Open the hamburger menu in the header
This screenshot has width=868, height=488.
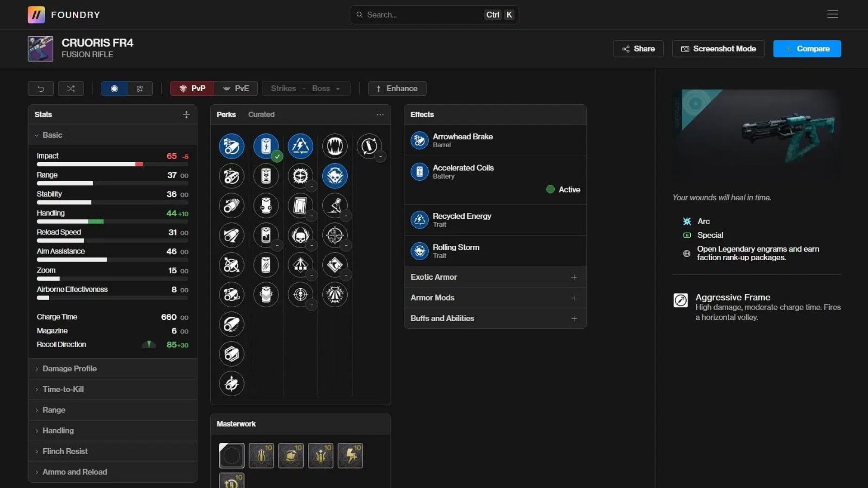[832, 14]
